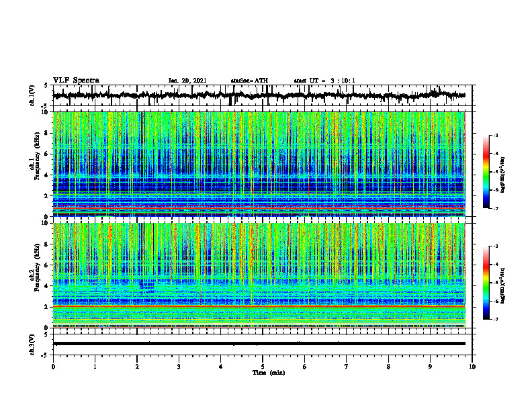Click the ch.2 frequency tick "2"
532x411 pixels.
pos(46,307)
